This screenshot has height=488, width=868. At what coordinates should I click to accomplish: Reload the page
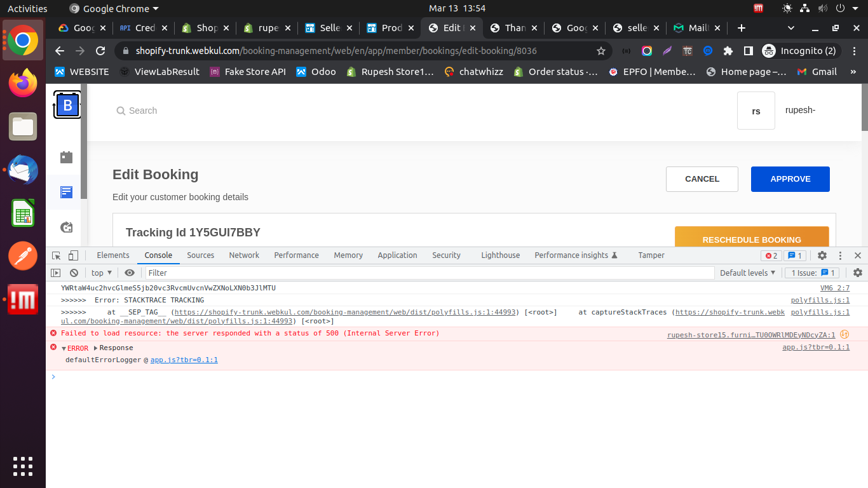point(100,51)
